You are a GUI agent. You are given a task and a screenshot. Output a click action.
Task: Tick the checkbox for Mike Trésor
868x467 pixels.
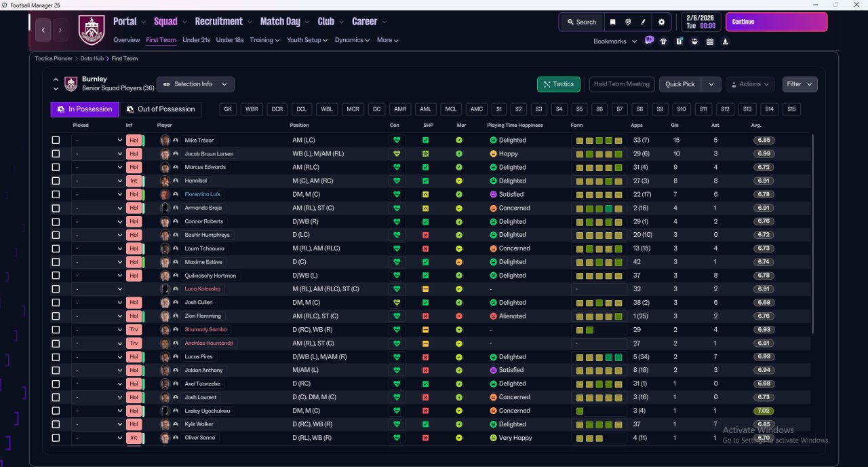(x=56, y=141)
